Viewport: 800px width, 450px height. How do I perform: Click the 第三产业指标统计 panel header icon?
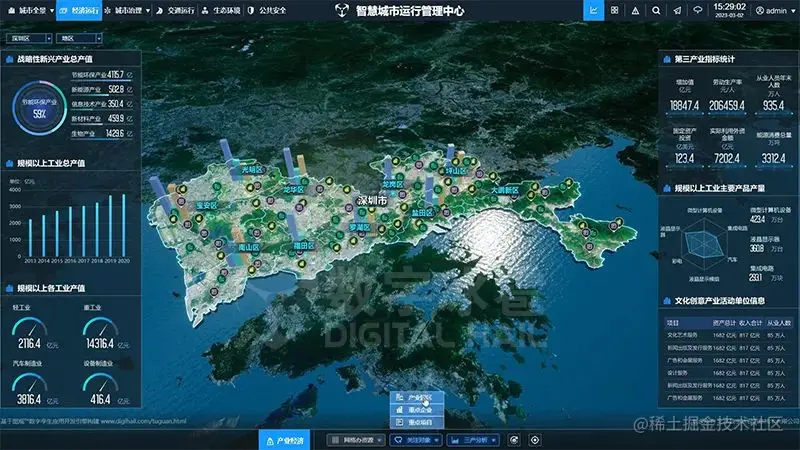667,59
